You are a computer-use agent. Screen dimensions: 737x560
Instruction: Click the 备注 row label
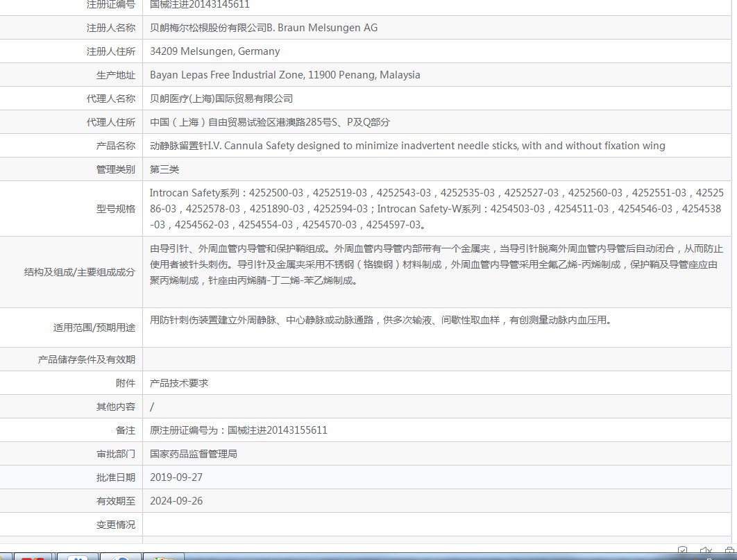tap(126, 430)
